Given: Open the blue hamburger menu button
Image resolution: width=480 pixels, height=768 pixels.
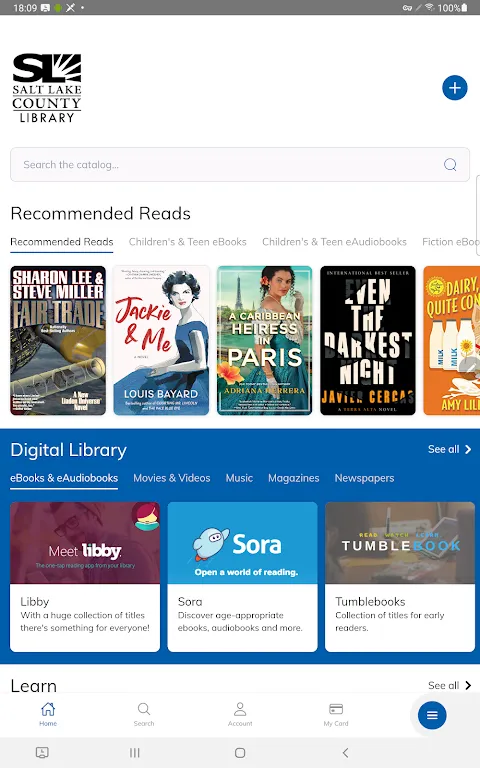Looking at the screenshot, I should click(432, 715).
